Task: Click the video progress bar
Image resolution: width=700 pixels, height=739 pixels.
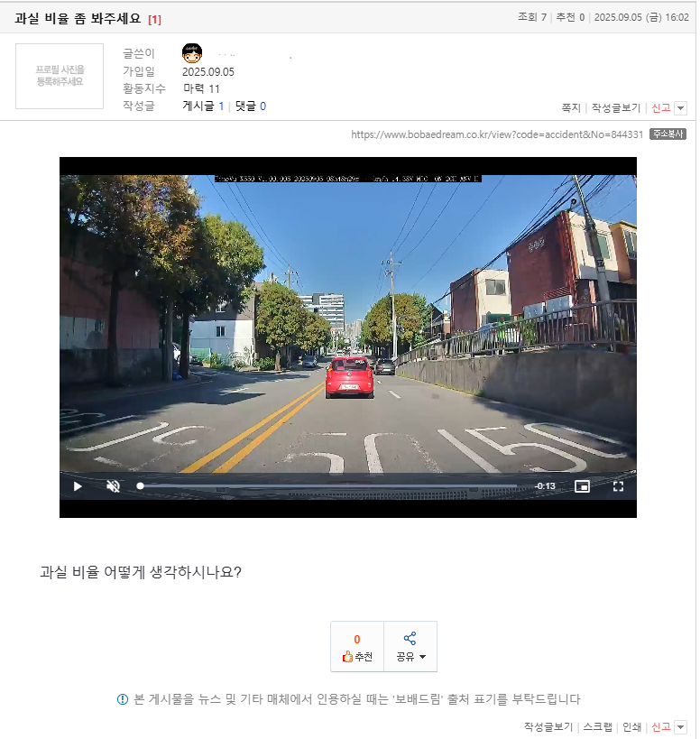Action: (x=328, y=486)
